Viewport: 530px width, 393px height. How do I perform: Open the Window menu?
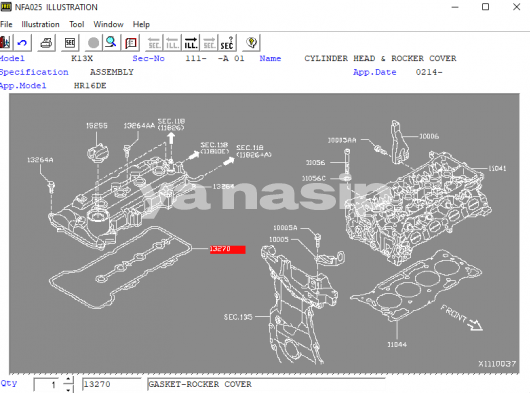(x=109, y=24)
